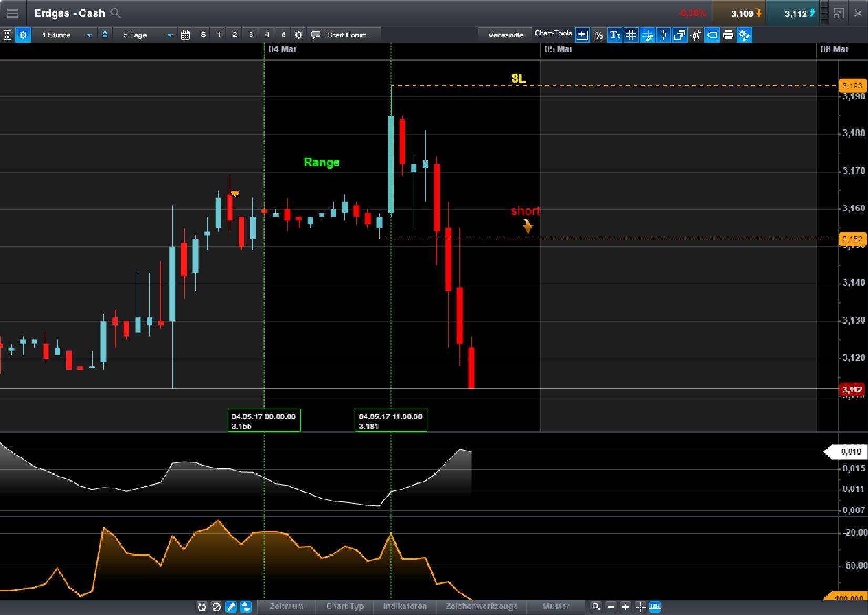Image resolution: width=868 pixels, height=615 pixels.
Task: Select chart preset 4
Action: coord(267,35)
